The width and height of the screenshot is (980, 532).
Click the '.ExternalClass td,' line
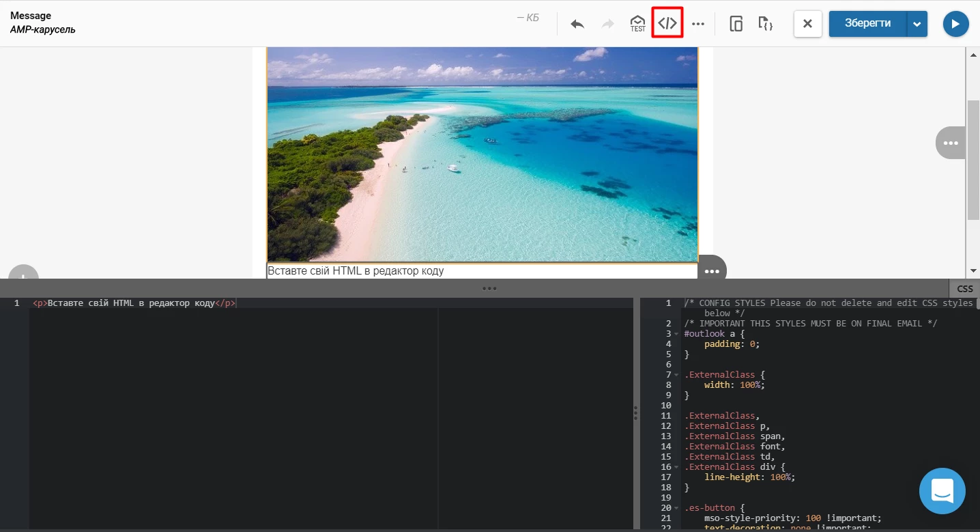730,457
